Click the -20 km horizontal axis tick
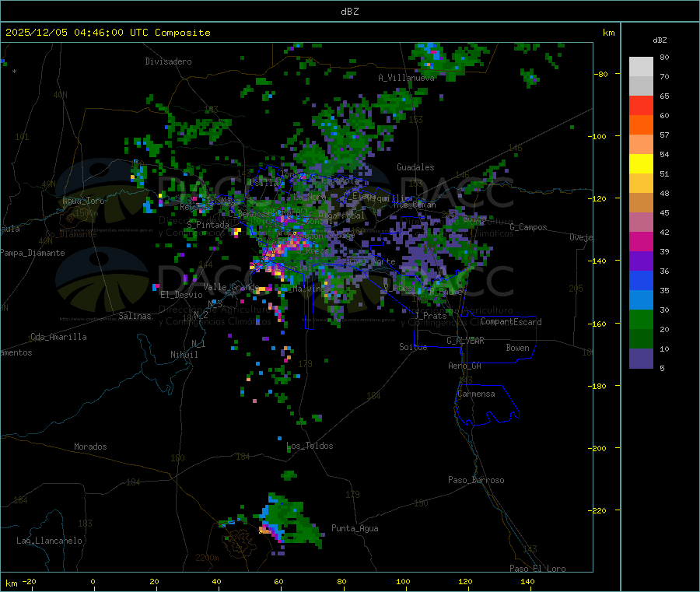This screenshot has width=700, height=592. tap(29, 582)
